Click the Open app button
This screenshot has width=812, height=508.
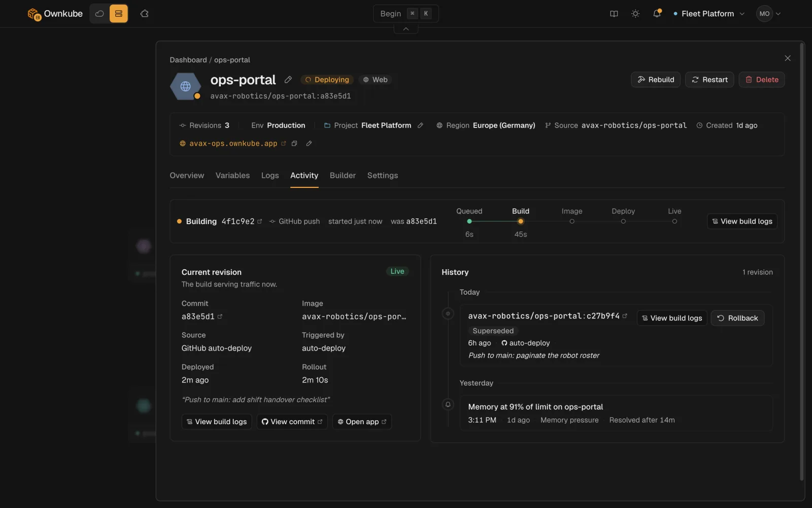(x=362, y=422)
